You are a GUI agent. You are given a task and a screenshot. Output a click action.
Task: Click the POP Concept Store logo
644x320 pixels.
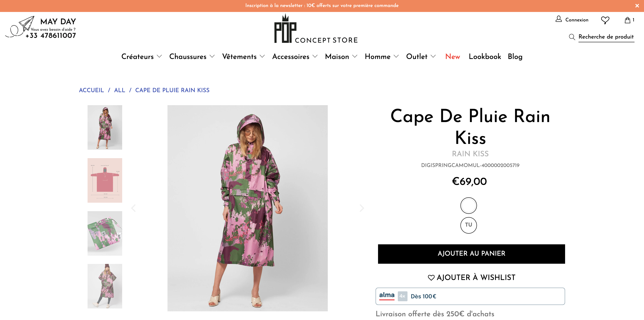316,28
